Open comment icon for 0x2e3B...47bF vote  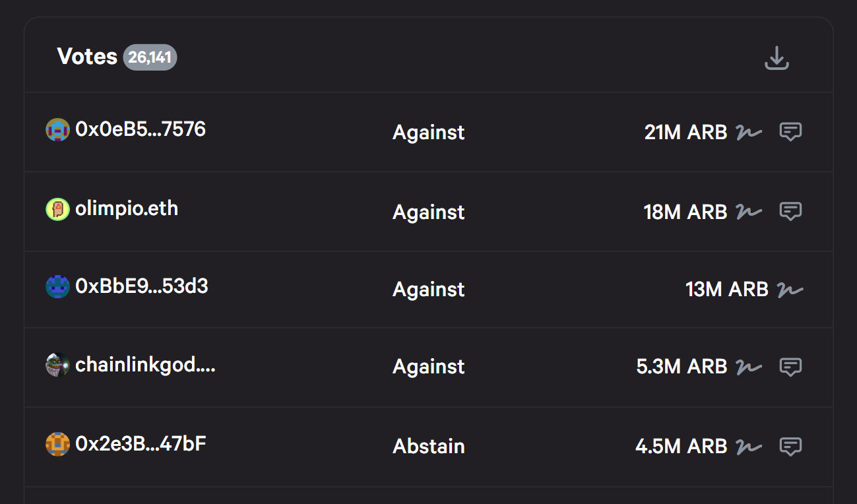coord(790,447)
